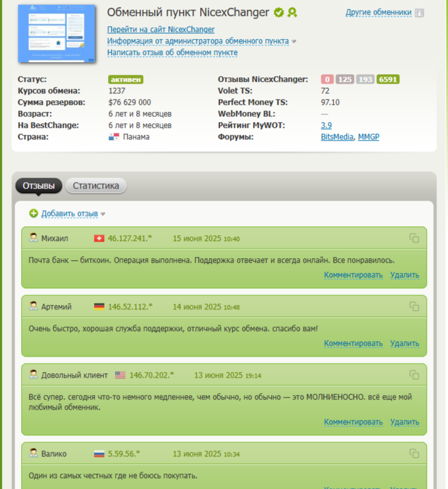
Task: Click the Swiss flag in Михаил's review
Action: 99,238
